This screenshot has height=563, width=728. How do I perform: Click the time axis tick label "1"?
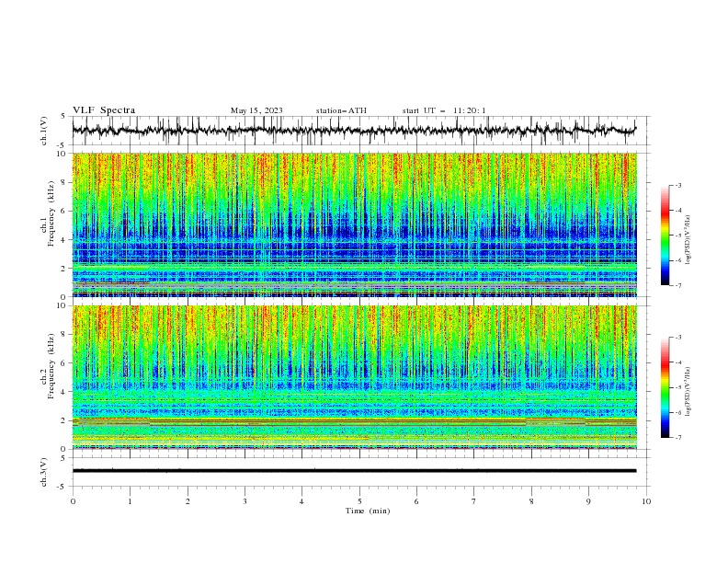pos(130,501)
